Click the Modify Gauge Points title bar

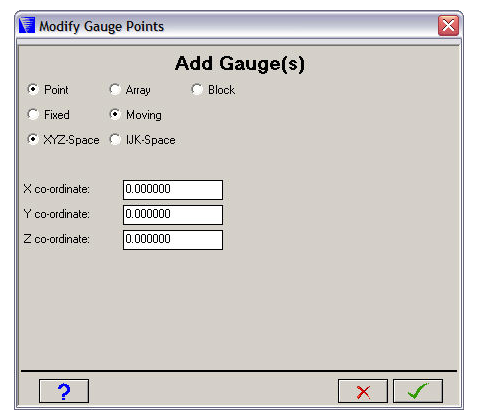pos(233,26)
